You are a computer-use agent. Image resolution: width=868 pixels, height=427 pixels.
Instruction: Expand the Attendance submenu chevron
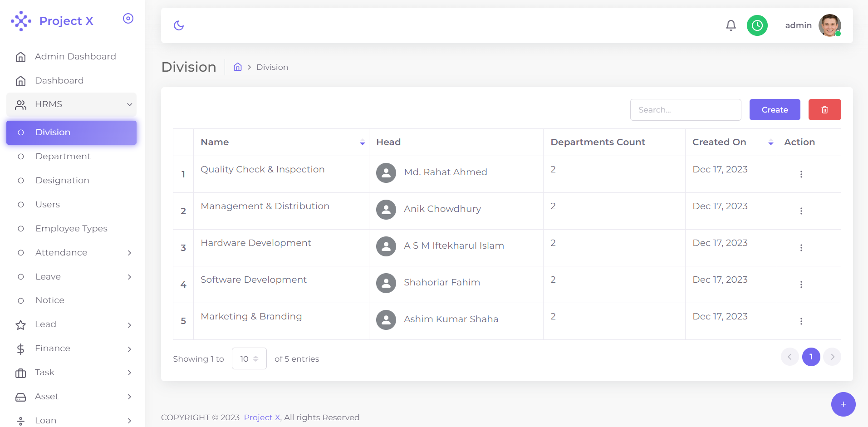coord(129,253)
